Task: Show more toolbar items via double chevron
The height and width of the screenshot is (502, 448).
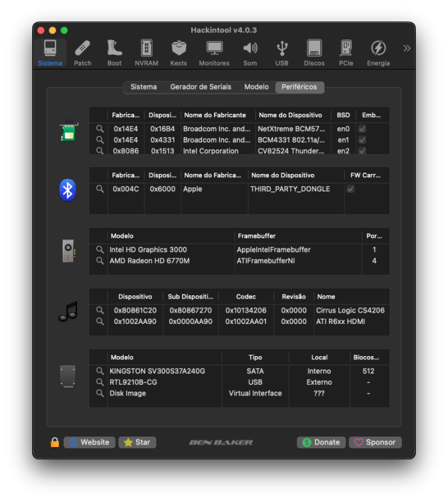Action: [x=407, y=48]
